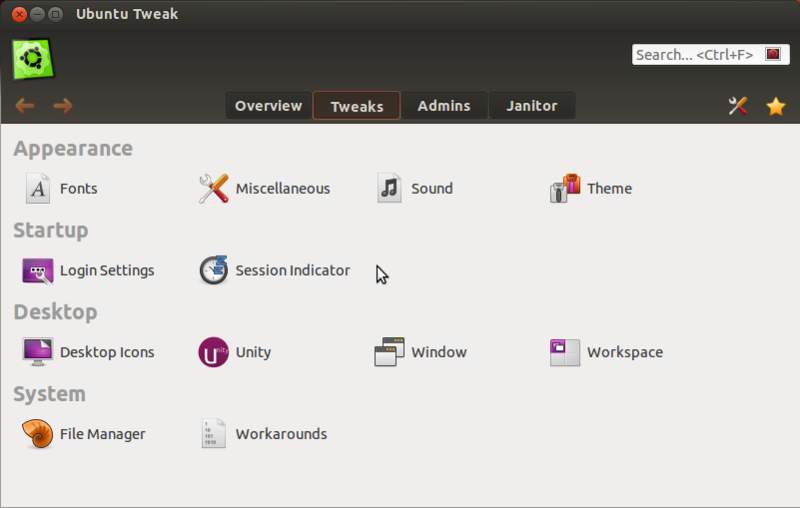Viewport: 800px width, 508px height.
Task: Click the Unity label
Action: coord(254,352)
